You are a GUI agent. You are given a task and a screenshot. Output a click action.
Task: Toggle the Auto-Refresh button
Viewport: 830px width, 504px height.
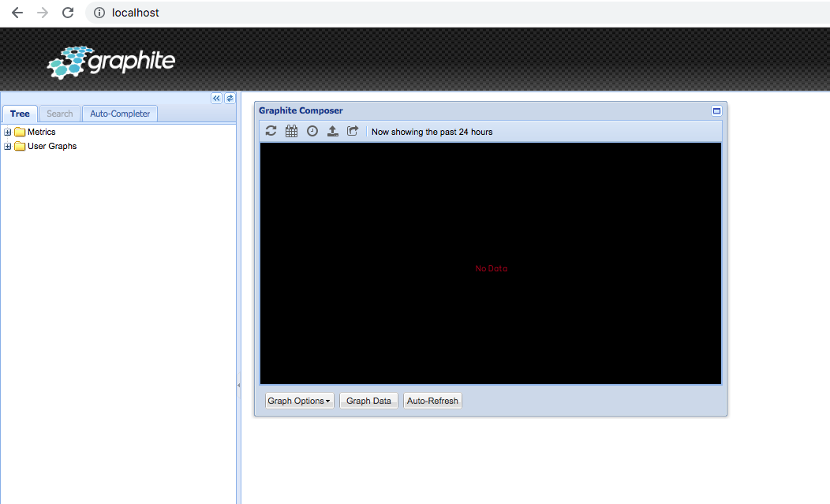tap(432, 401)
